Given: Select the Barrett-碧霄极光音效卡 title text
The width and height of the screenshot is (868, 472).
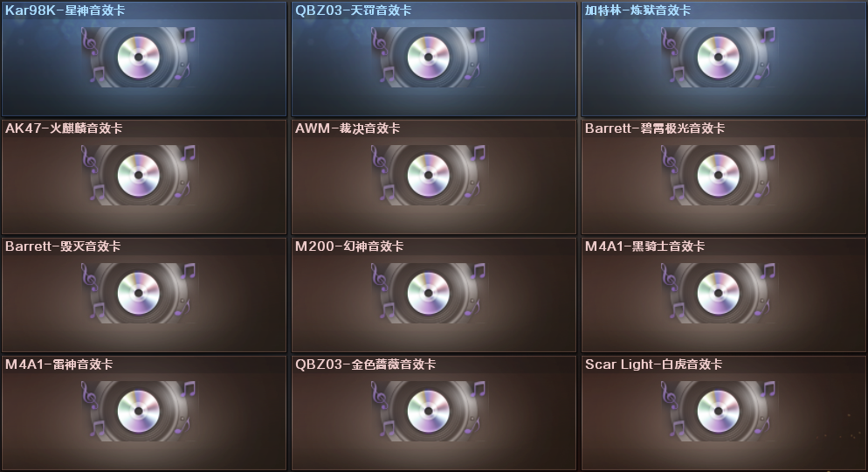Looking at the screenshot, I should click(655, 128).
